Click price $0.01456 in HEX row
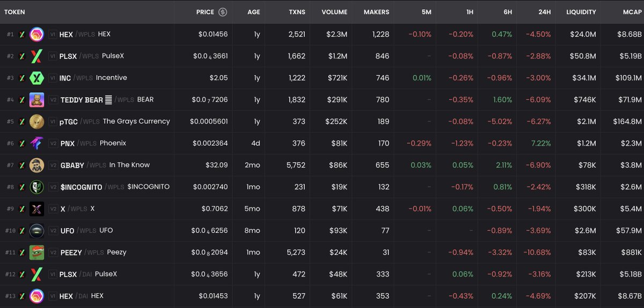The height and width of the screenshot is (308, 644). [213, 34]
